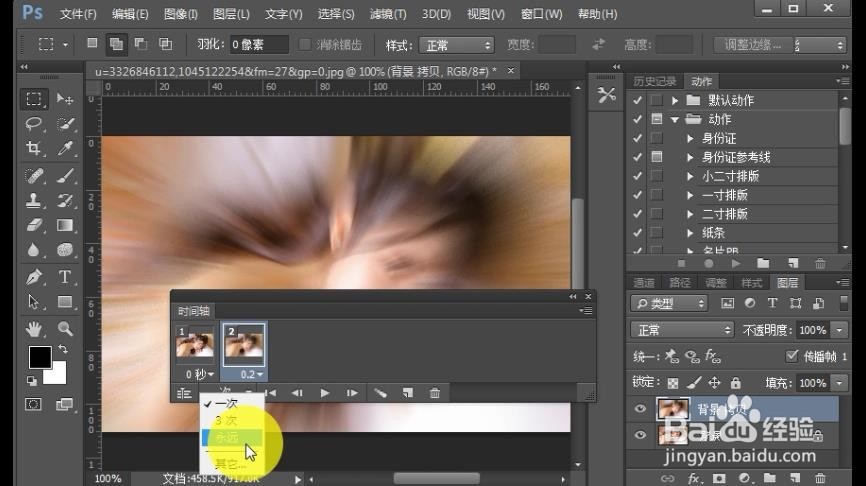866x486 pixels.
Task: Select the Pen tool
Action: [x=34, y=277]
